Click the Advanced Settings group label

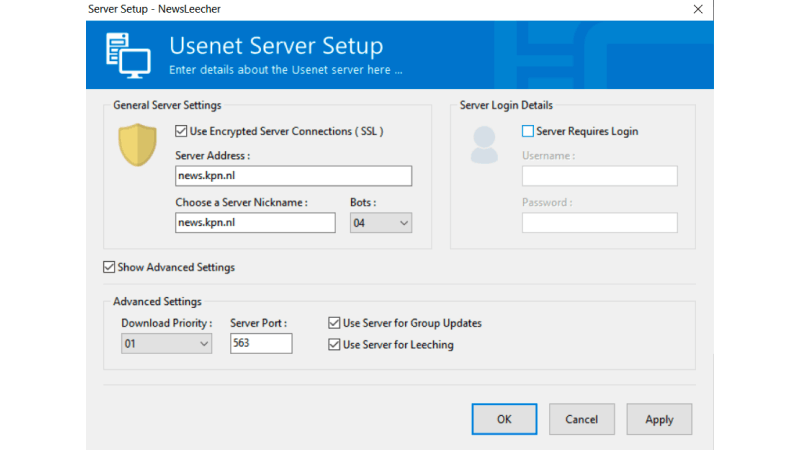tap(157, 302)
